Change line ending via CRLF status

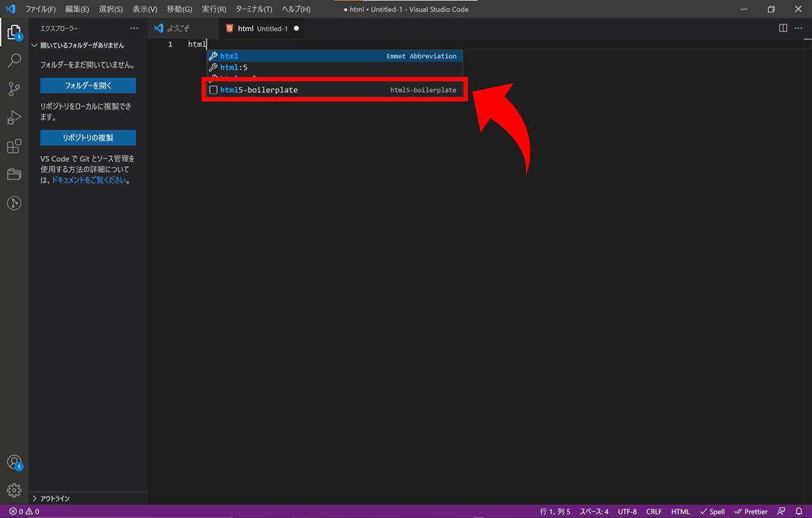pos(654,512)
